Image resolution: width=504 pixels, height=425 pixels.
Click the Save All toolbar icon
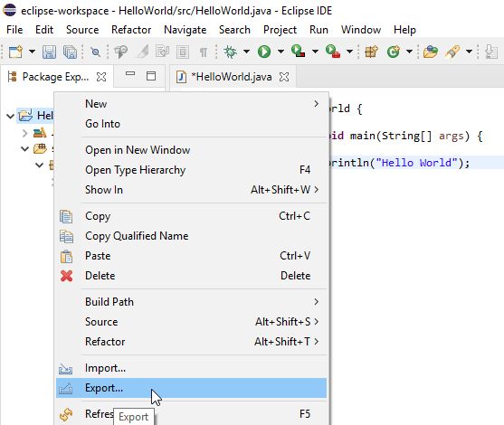pos(70,52)
